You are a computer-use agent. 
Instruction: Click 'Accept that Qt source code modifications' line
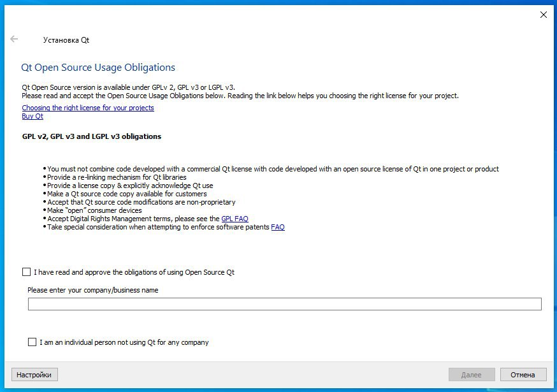141,202
